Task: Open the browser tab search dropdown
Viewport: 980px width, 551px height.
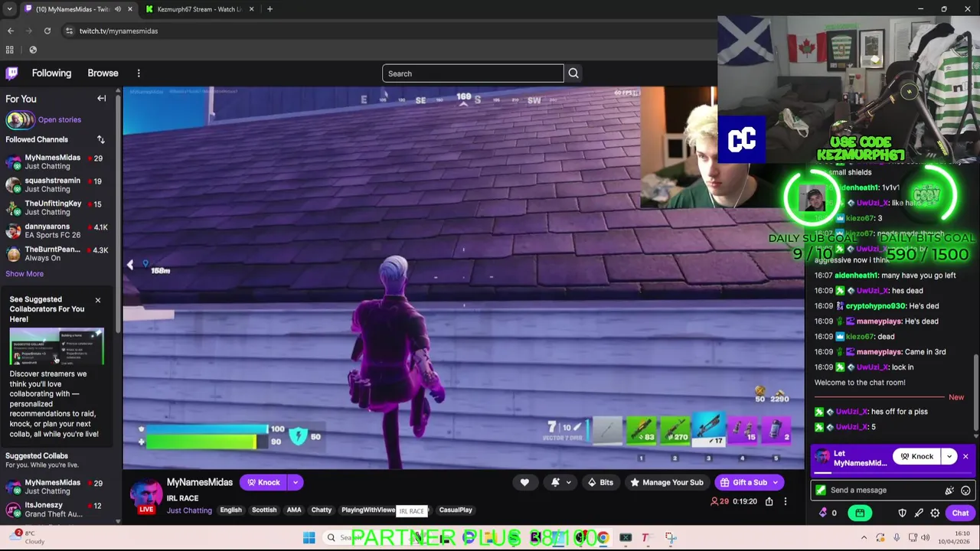Action: (9, 9)
